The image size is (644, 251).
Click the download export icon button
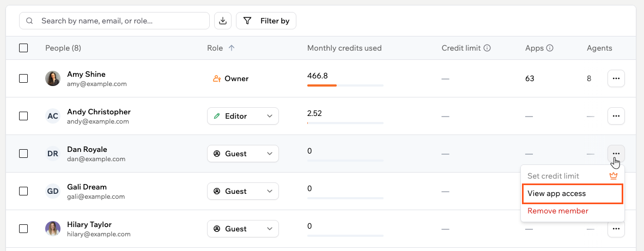[223, 21]
